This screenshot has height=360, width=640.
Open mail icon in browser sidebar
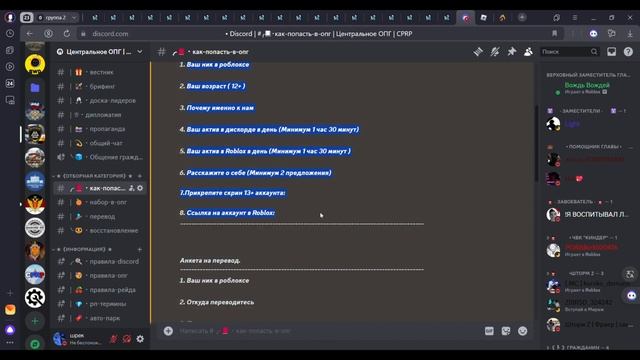click(10, 309)
